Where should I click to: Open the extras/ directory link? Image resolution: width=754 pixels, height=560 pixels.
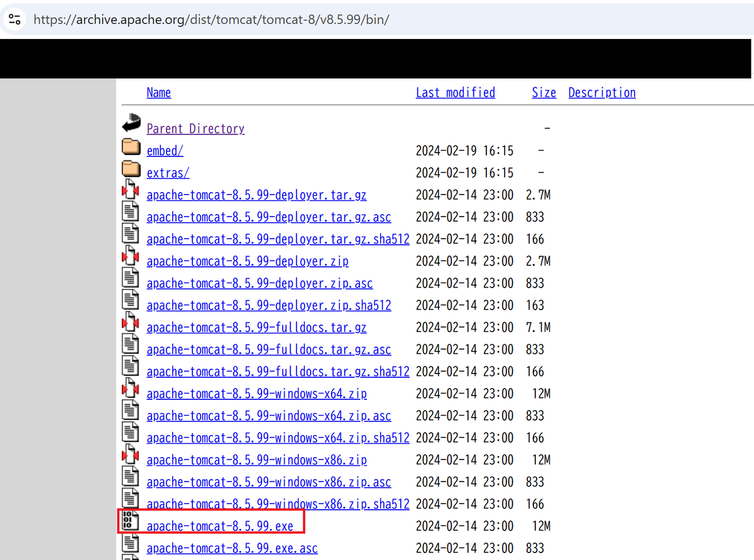coord(168,173)
